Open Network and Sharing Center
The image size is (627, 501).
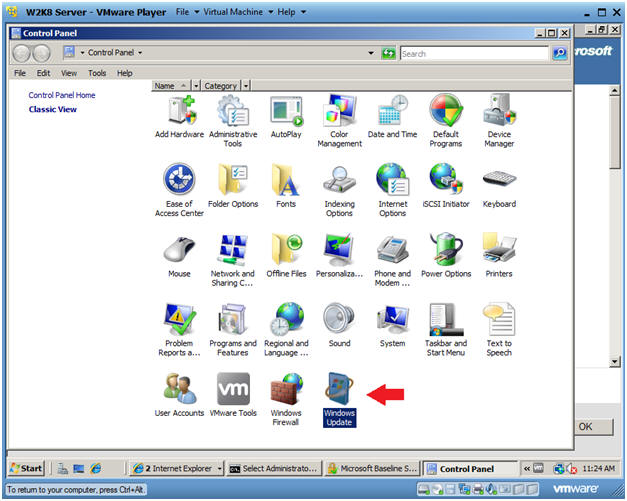(x=233, y=260)
